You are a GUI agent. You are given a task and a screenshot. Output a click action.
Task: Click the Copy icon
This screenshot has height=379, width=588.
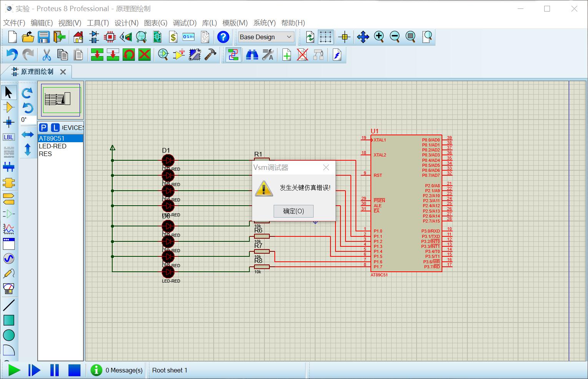[62, 55]
